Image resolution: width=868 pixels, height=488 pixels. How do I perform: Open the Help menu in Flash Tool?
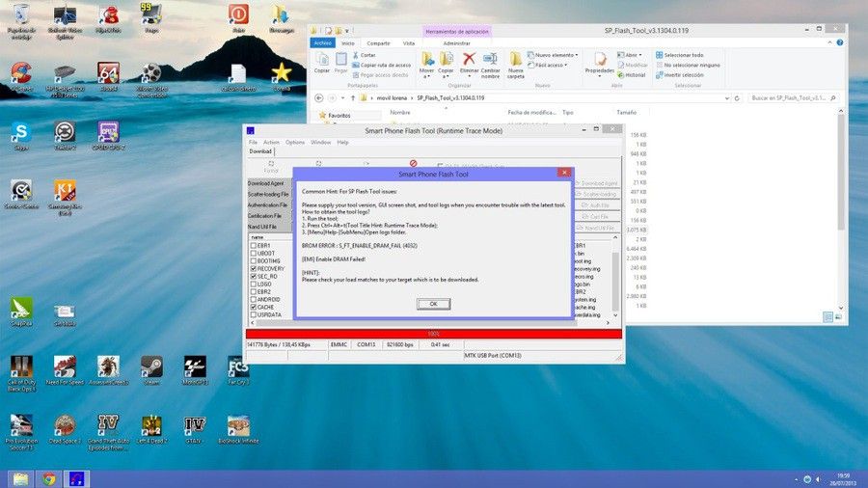pyautogui.click(x=342, y=142)
